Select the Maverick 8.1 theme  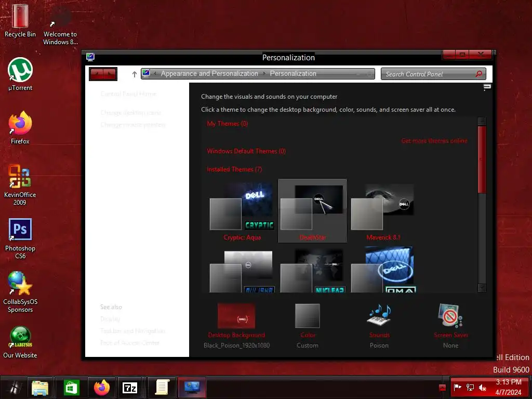[383, 212]
